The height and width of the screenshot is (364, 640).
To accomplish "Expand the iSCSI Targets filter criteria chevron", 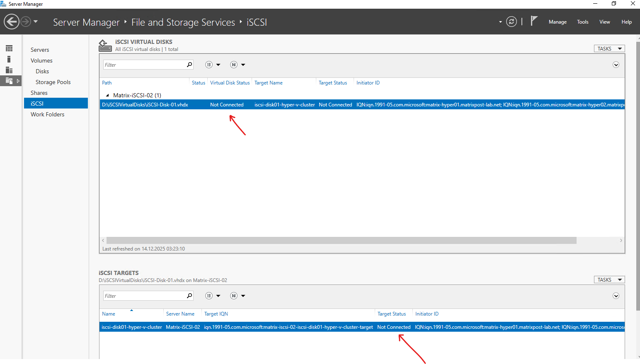I will 616,296.
